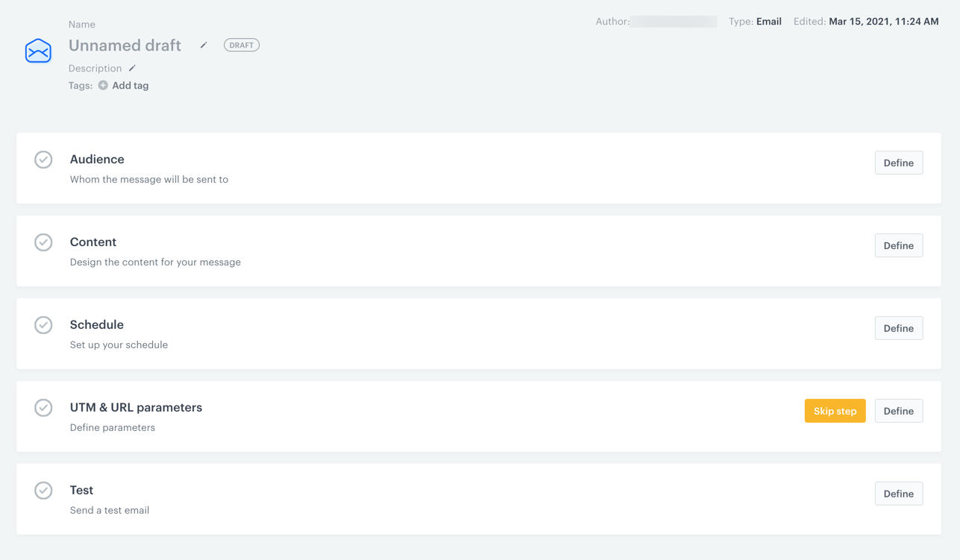Viewport: 960px width, 560px height.
Task: Click the Add tag link
Action: point(130,86)
